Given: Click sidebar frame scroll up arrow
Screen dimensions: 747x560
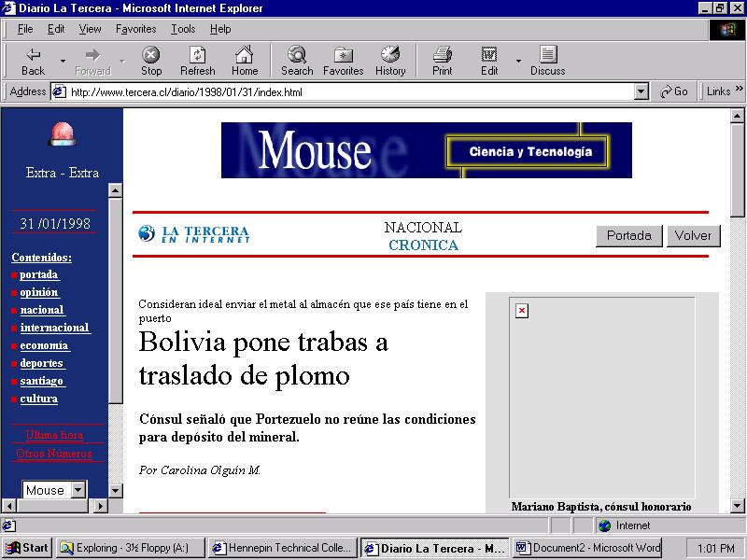Looking at the screenshot, I should click(115, 190).
